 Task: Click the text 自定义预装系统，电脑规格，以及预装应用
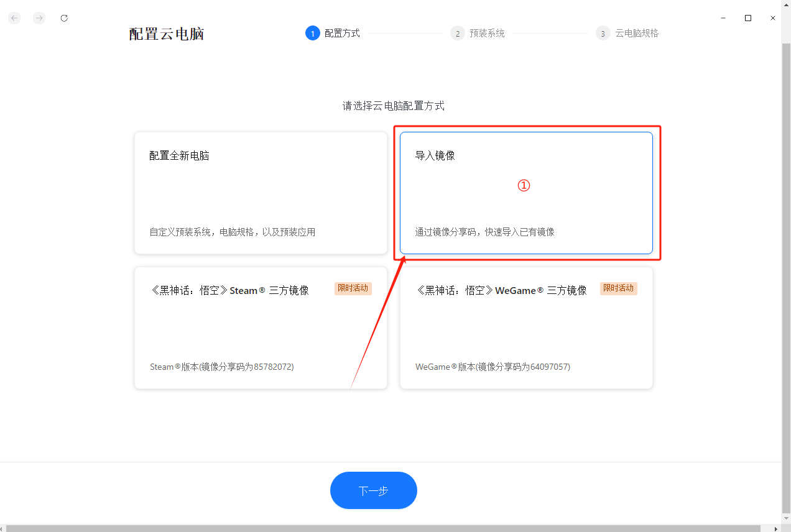click(x=233, y=232)
